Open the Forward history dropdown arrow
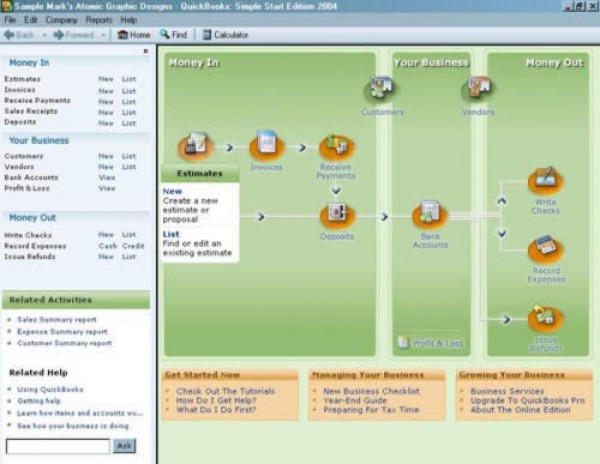The width and height of the screenshot is (600, 464). (103, 35)
